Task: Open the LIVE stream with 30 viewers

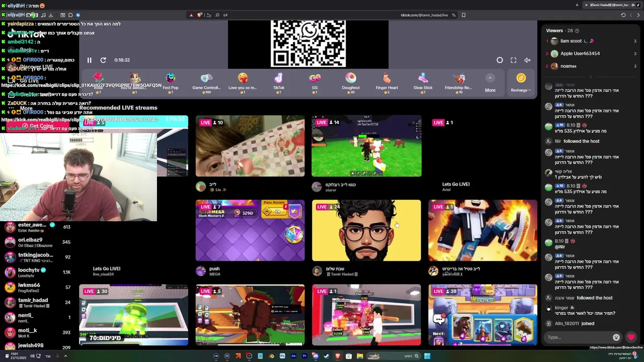Action: pyautogui.click(x=133, y=315)
